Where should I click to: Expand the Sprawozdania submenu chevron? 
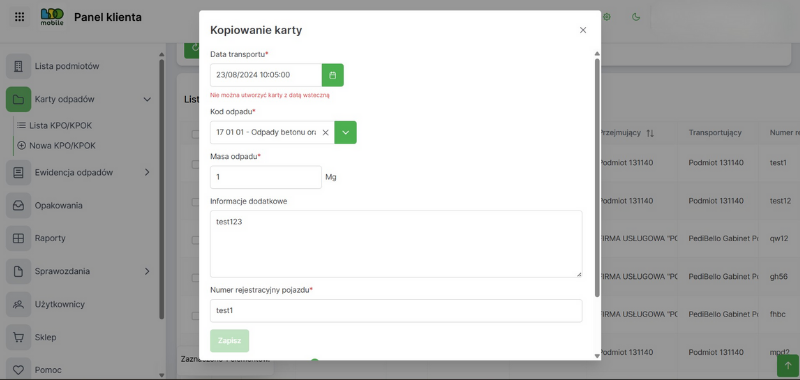click(x=147, y=271)
